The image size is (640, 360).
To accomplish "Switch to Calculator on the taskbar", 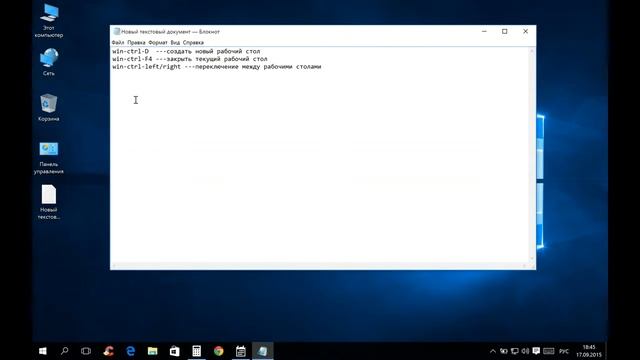I will (x=196, y=351).
